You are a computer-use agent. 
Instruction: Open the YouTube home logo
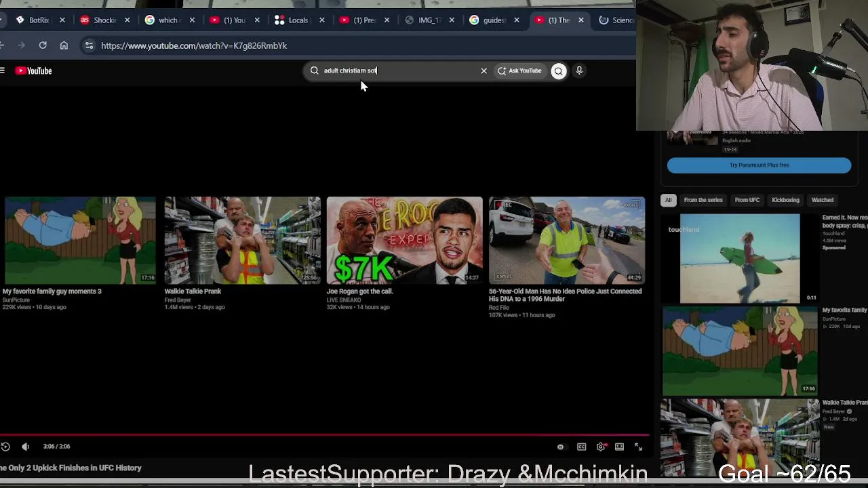33,70
